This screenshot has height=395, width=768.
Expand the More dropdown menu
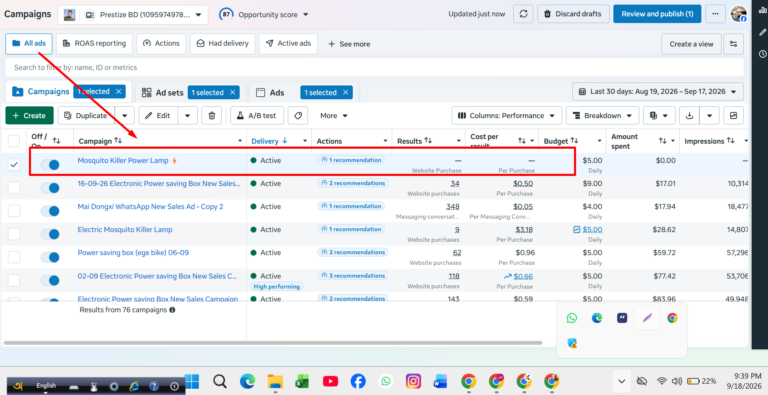(334, 116)
